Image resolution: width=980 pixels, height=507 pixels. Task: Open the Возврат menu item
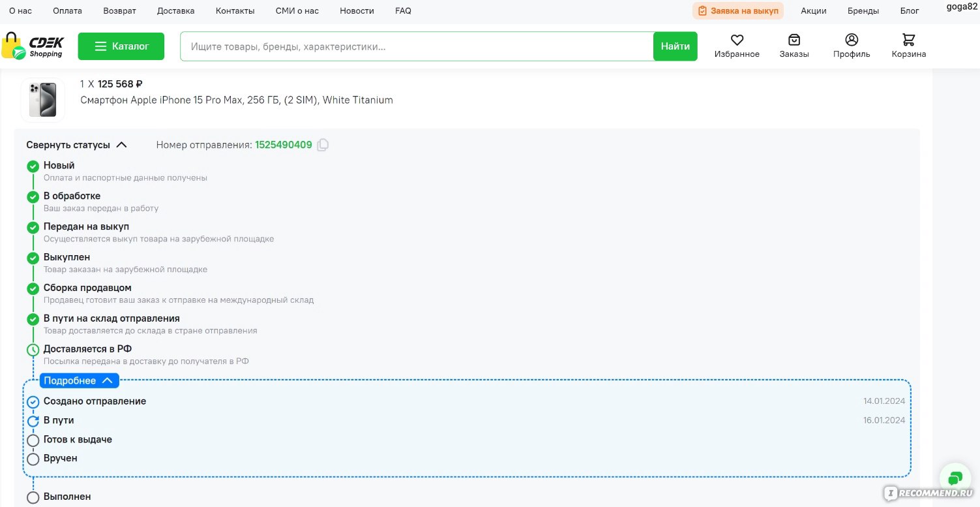120,11
